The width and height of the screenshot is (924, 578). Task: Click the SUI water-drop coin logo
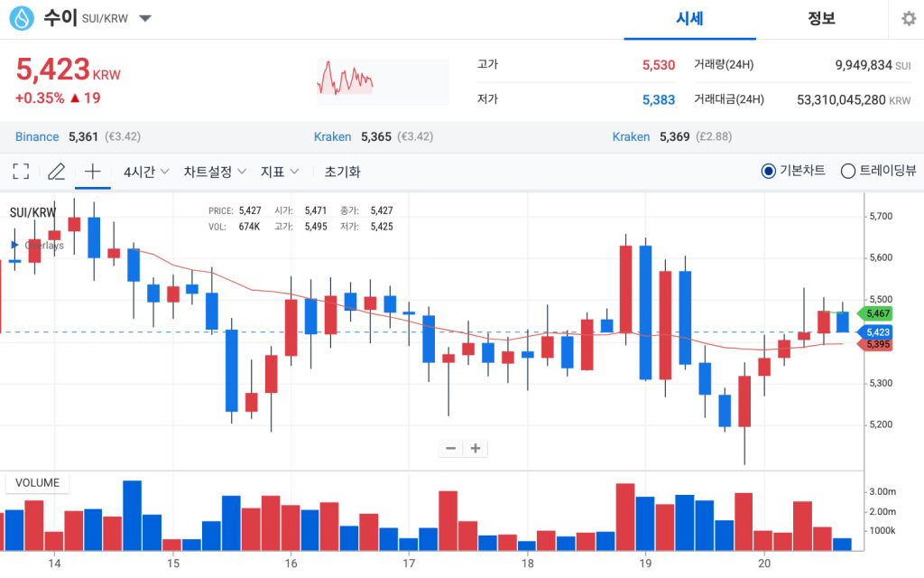pos(22,18)
